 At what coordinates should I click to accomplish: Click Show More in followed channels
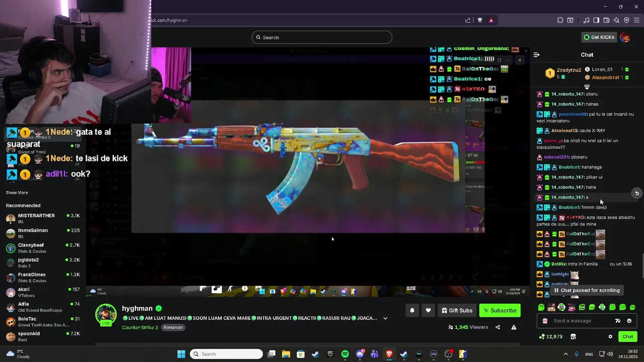click(17, 193)
